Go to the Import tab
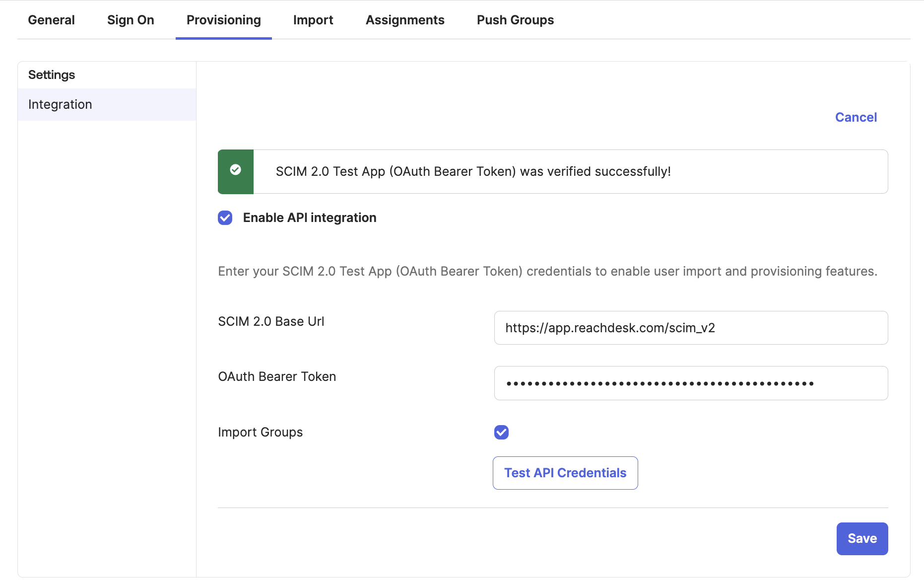The width and height of the screenshot is (924, 586). point(313,20)
